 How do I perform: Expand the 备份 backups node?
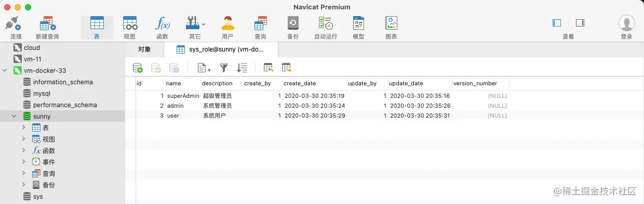[24, 185]
